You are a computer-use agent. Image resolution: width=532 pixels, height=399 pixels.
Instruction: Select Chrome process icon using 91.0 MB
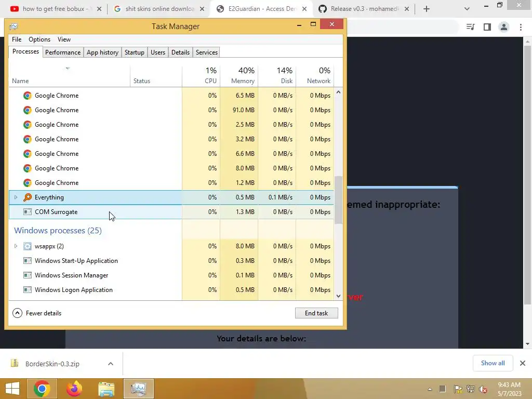click(x=28, y=110)
